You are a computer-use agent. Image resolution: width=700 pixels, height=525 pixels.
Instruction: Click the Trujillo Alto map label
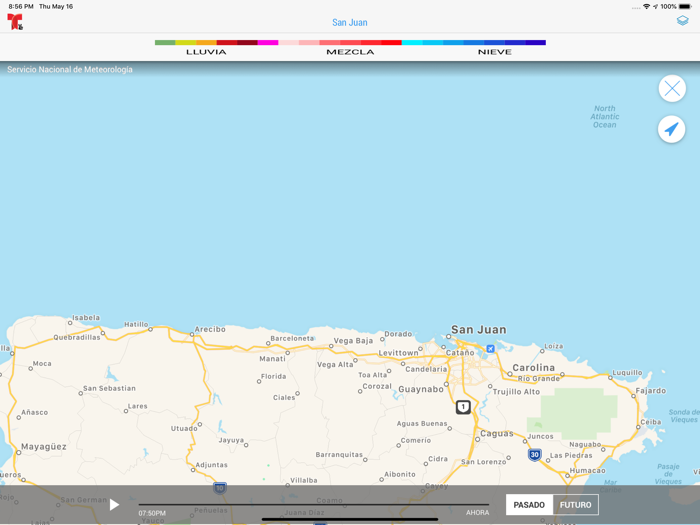pyautogui.click(x=516, y=392)
